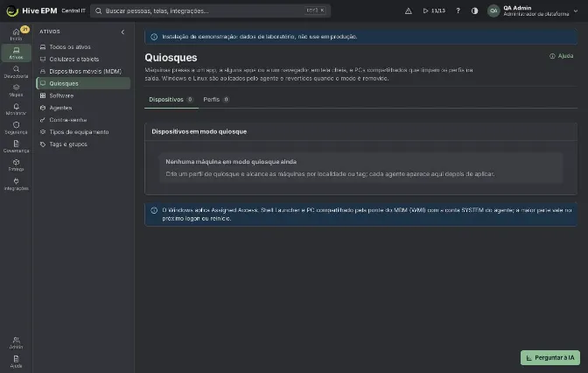
Task: Click the Hive EPM logo
Action: 31,11
